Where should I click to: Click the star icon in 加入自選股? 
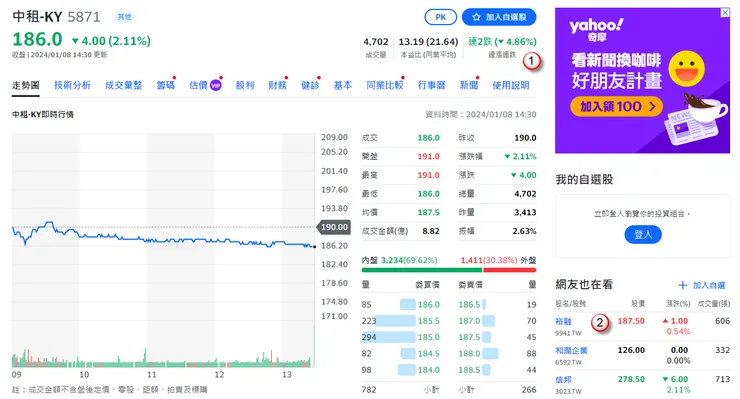coord(476,17)
